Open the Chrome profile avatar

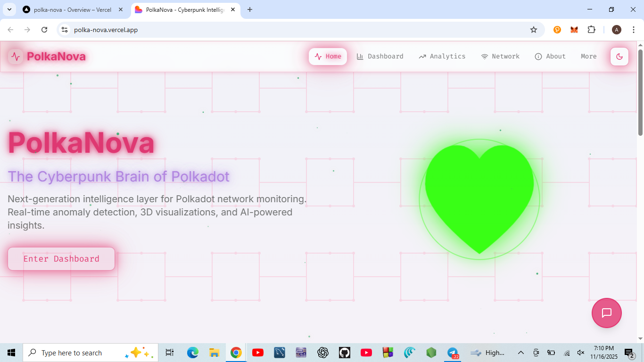click(x=617, y=30)
